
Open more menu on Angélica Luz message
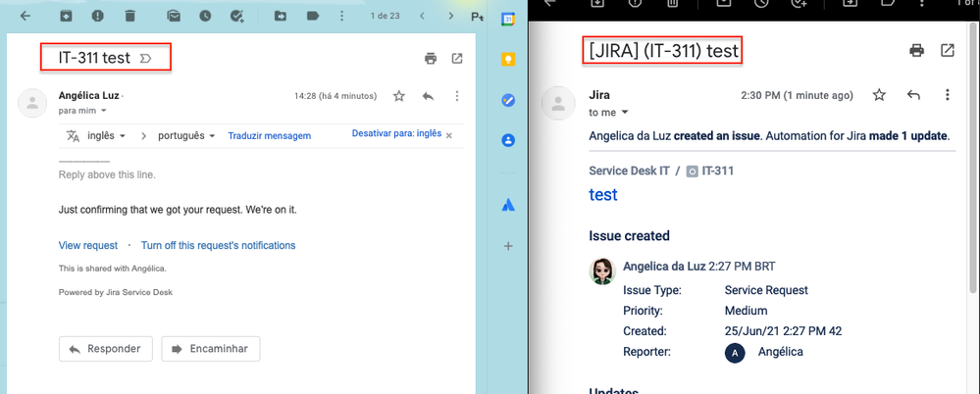point(457,96)
